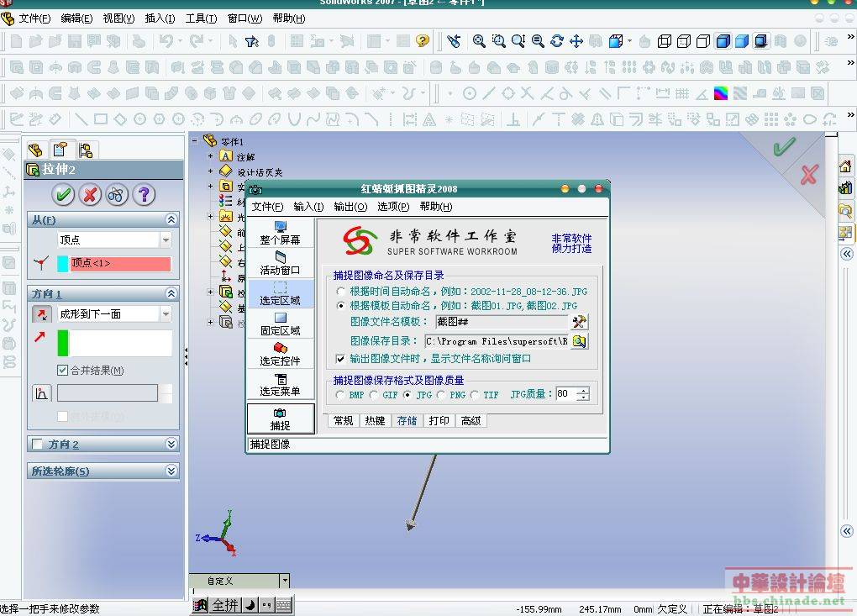Viewport: 857px width, 616px height.
Task: Switch to 热键 tab
Action: (x=375, y=421)
